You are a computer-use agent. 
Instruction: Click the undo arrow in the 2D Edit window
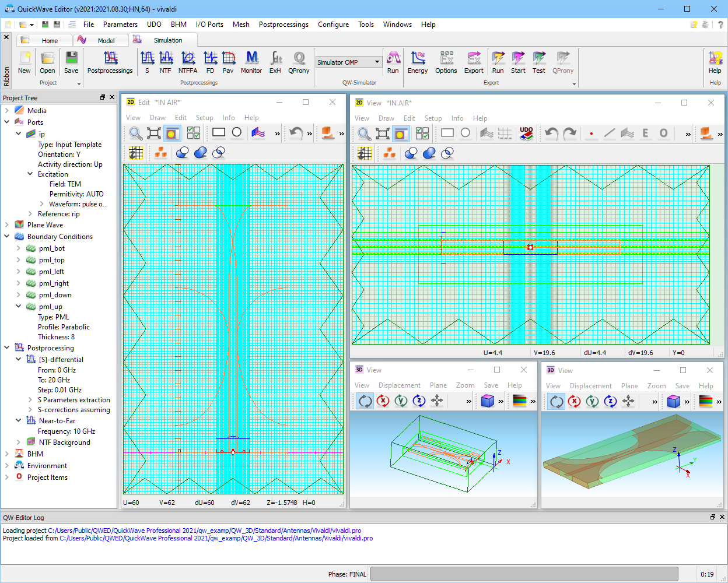pyautogui.click(x=296, y=133)
